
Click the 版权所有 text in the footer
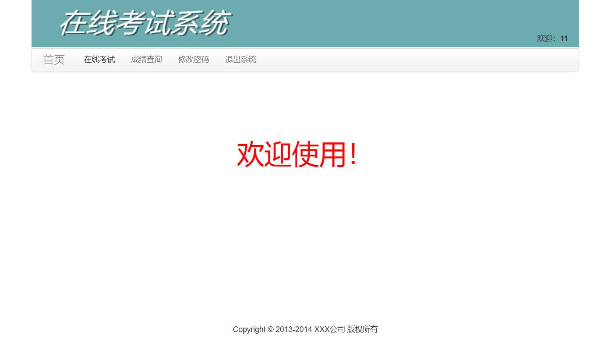coord(363,329)
